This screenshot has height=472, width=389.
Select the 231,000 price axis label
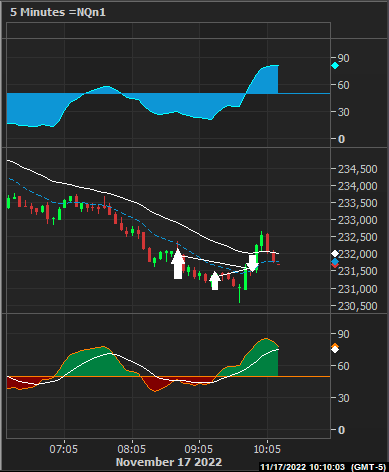[x=358, y=289]
